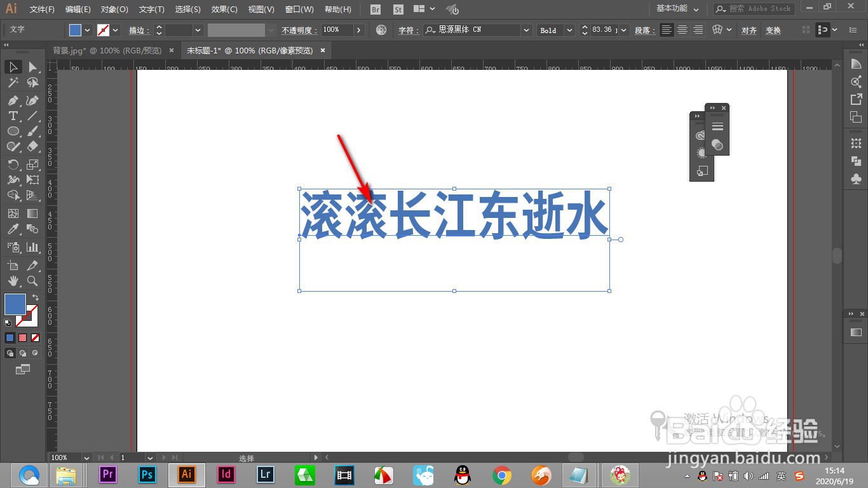The image size is (868, 488).
Task: Select the Magic Wand tool
Action: click(x=13, y=83)
